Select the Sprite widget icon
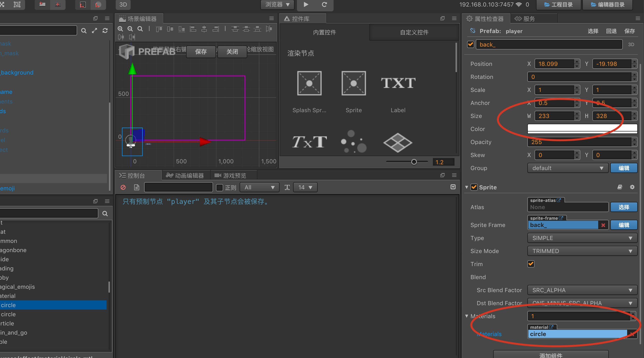644x358 pixels. click(x=354, y=83)
